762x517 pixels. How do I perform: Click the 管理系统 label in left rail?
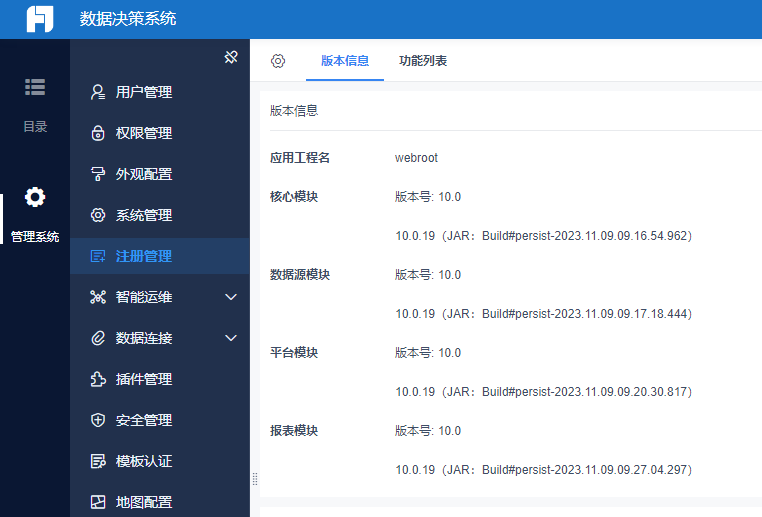click(x=35, y=237)
